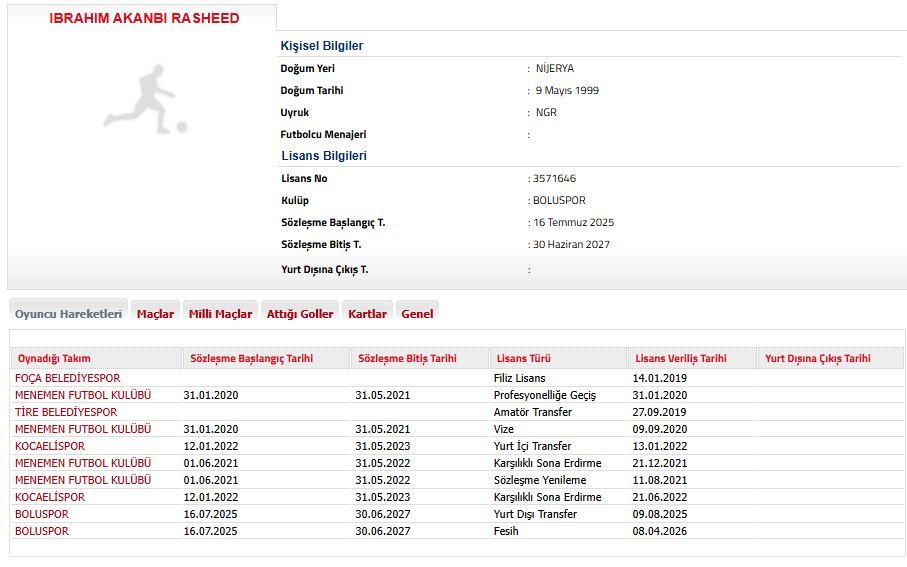Select the Oyuncu Hareketleri tab

68,314
